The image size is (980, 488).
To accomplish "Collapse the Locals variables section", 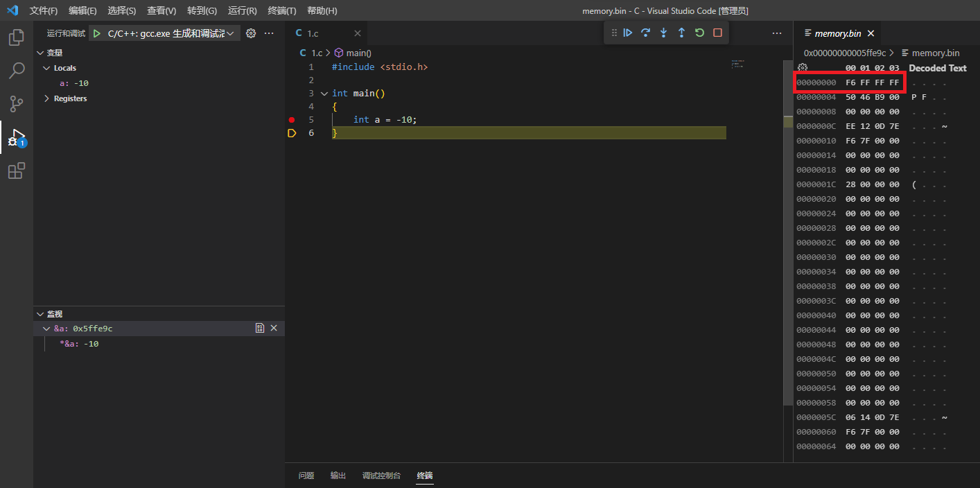I will pyautogui.click(x=47, y=68).
